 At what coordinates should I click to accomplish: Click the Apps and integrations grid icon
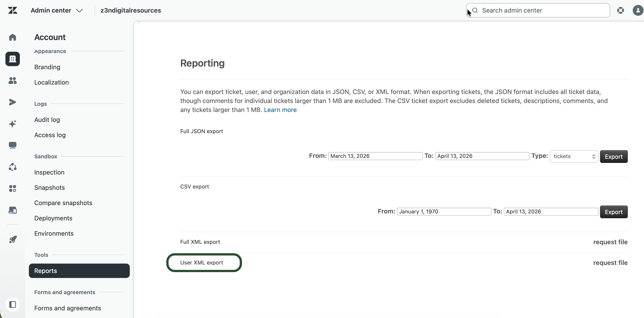click(12, 188)
